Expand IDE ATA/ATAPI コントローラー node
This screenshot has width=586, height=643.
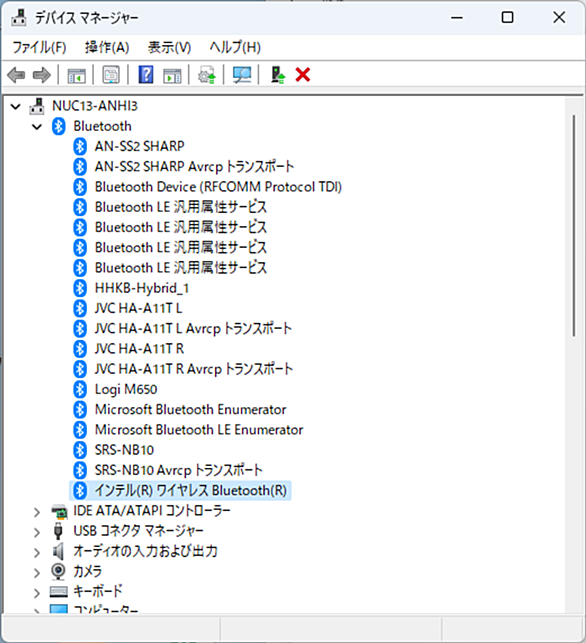pos(37,512)
